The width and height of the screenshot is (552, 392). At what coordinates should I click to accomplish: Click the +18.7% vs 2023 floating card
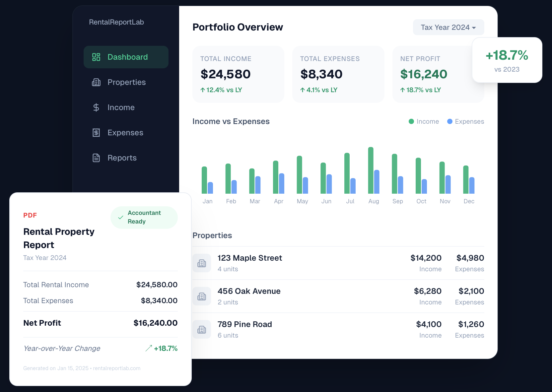[507, 60]
